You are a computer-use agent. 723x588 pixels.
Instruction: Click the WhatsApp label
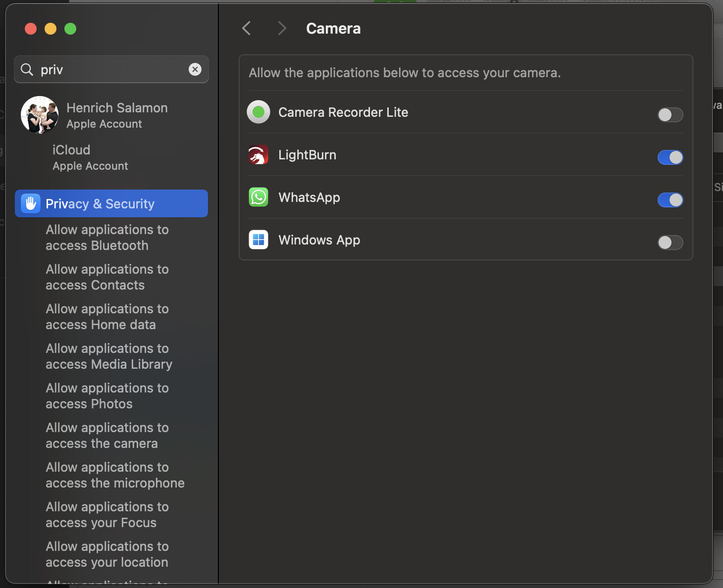[x=309, y=197]
